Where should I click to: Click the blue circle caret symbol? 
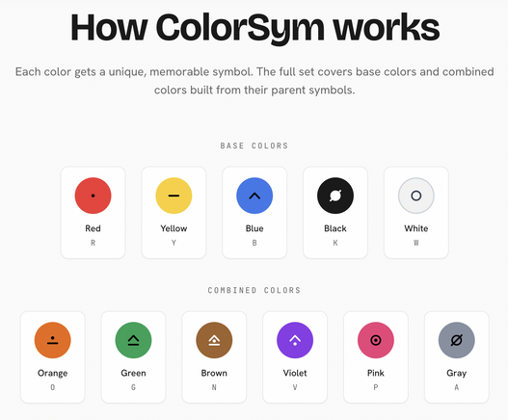point(254,196)
